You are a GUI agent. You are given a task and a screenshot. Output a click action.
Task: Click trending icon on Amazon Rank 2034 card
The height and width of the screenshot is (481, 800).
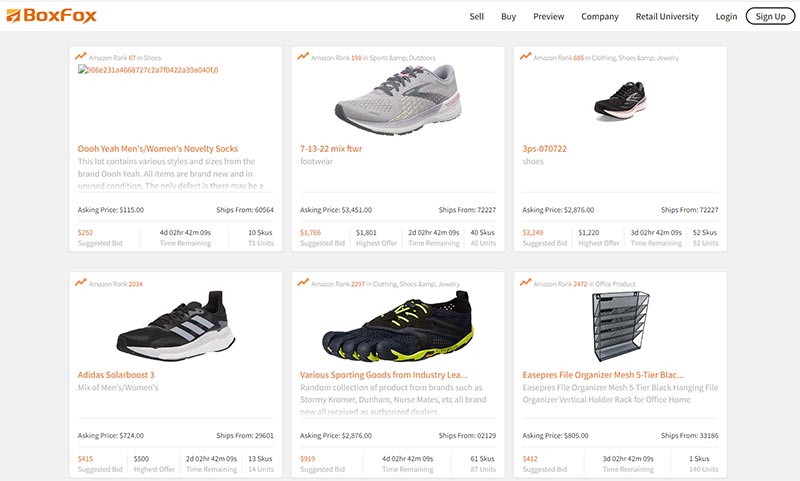tap(81, 282)
